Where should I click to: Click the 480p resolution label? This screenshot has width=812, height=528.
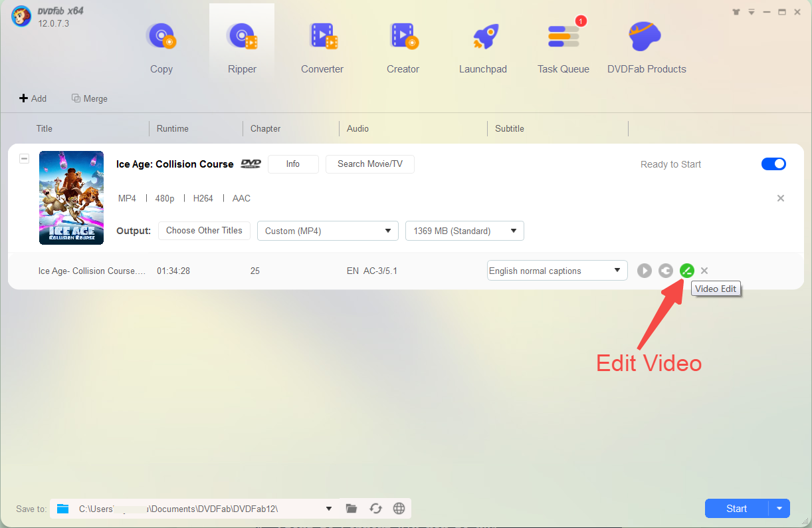(x=165, y=198)
